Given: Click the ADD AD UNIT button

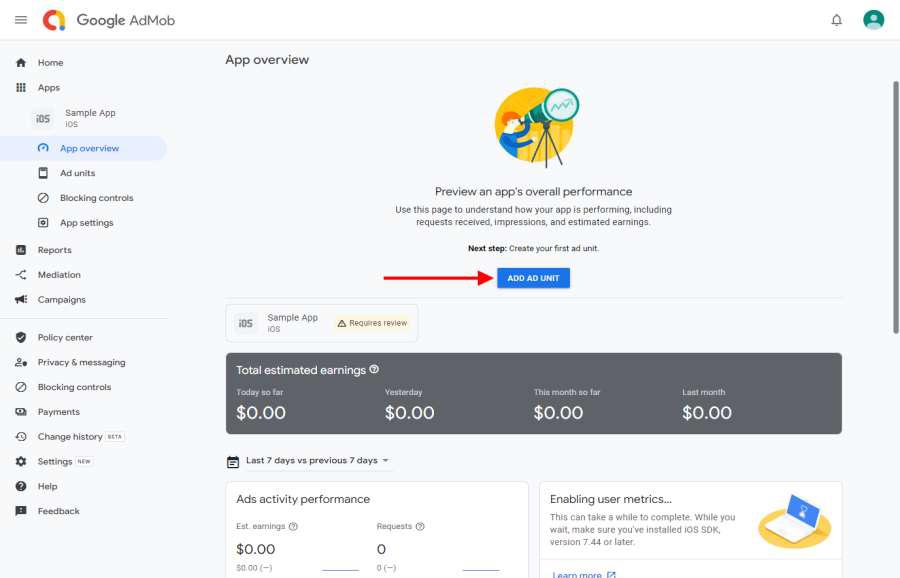Looking at the screenshot, I should [x=533, y=278].
